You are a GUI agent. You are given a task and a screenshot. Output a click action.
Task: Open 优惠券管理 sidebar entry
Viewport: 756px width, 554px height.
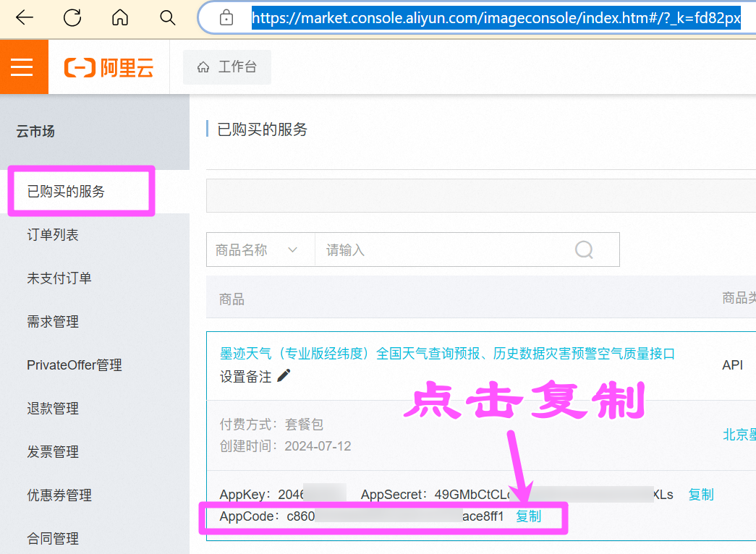tap(59, 495)
